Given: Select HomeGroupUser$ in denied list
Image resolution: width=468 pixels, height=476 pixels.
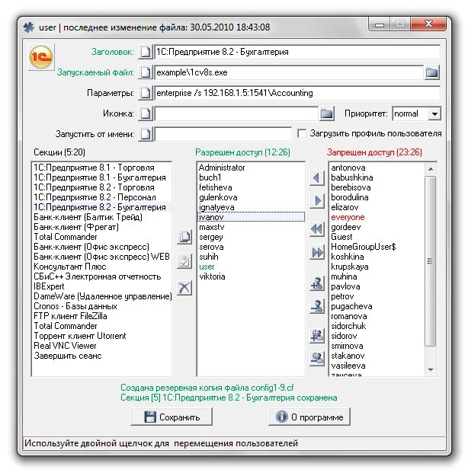Looking at the screenshot, I should [x=377, y=247].
